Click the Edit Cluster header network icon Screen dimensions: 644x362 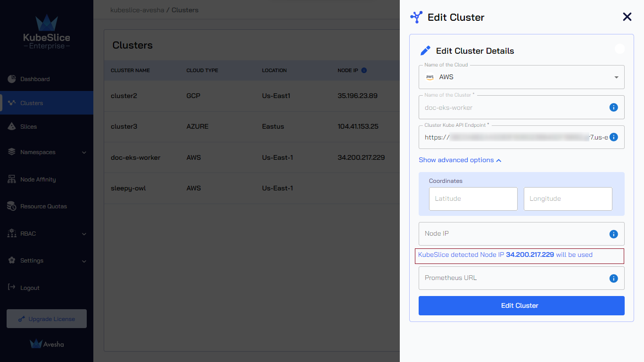416,17
